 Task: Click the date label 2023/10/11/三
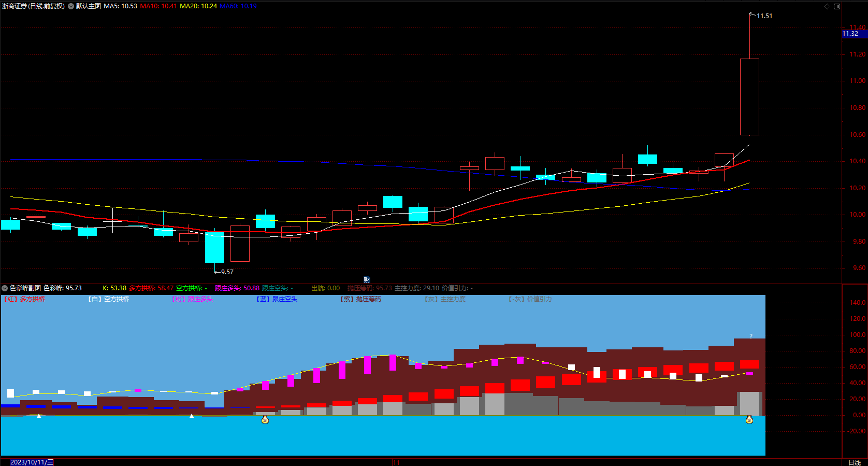pos(32,462)
